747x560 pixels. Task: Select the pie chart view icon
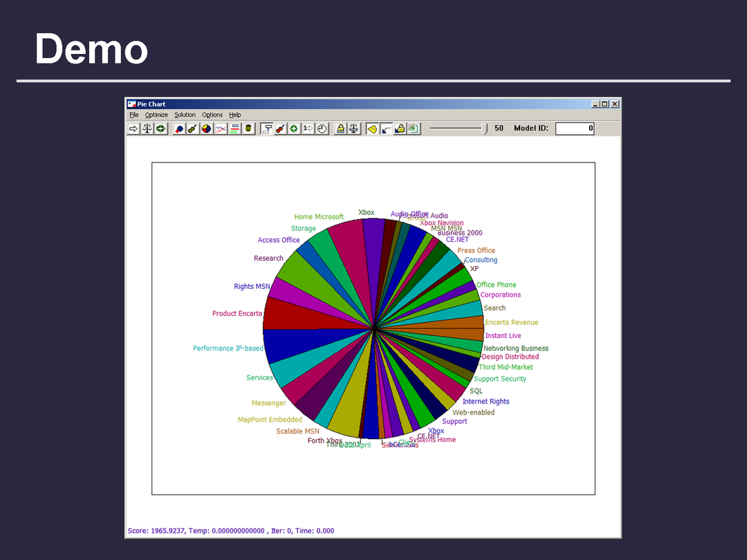tap(207, 129)
